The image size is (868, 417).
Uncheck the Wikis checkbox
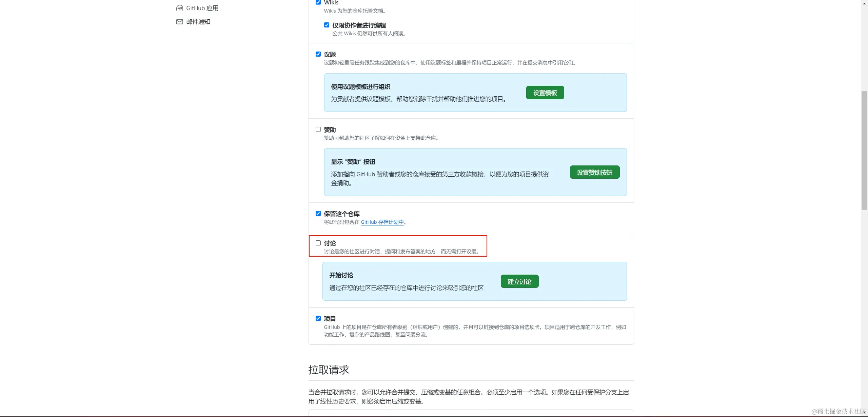[318, 2]
